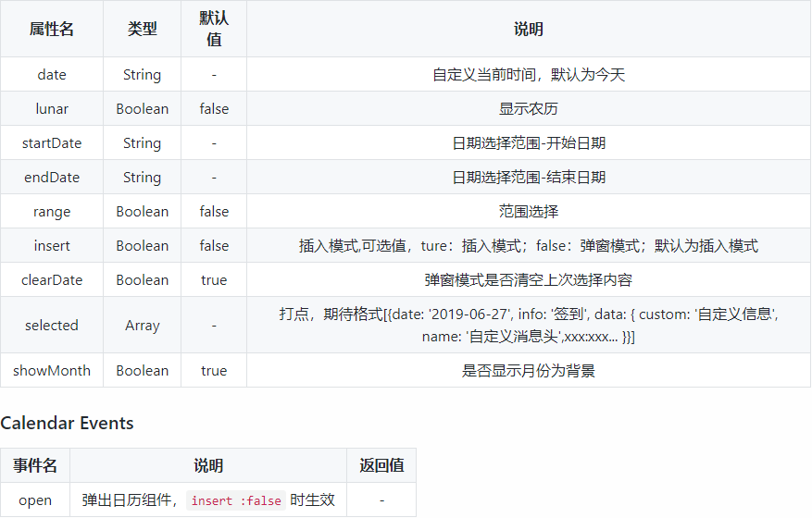Click 'false' default in range row
812x518 pixels.
click(214, 211)
